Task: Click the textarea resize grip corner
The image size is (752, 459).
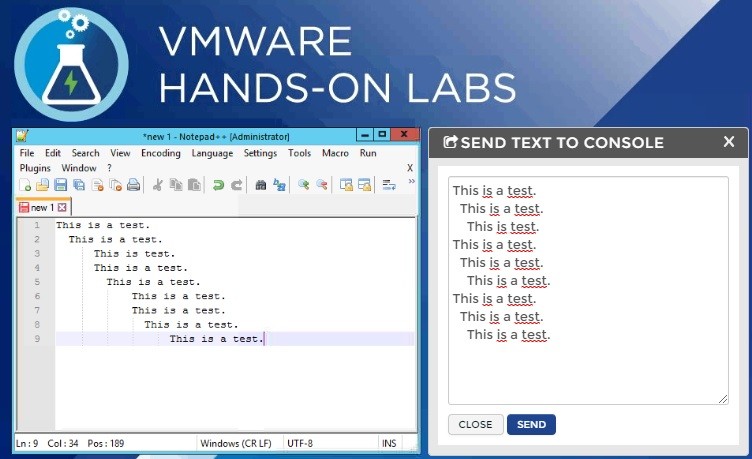Action: coord(723,399)
